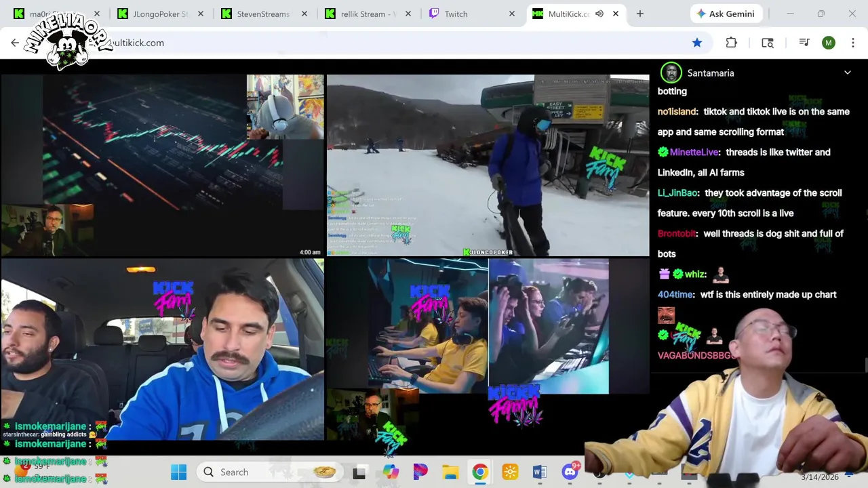Open Discord from the taskbar
This screenshot has width=868, height=488.
pos(570,472)
